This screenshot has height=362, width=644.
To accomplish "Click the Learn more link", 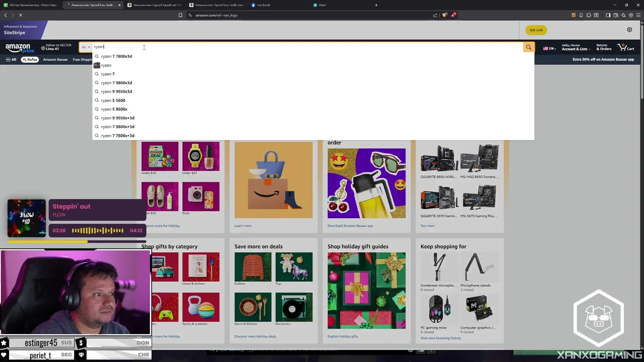I will 243,226.
